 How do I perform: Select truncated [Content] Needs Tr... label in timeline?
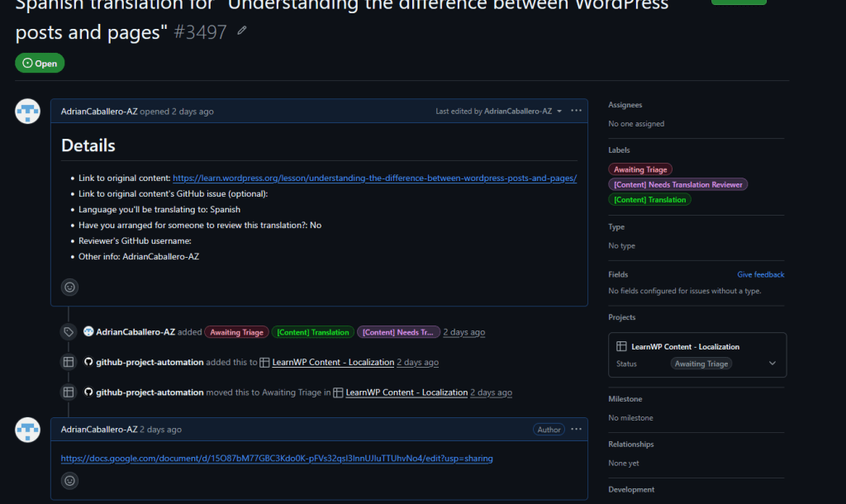[x=398, y=332]
